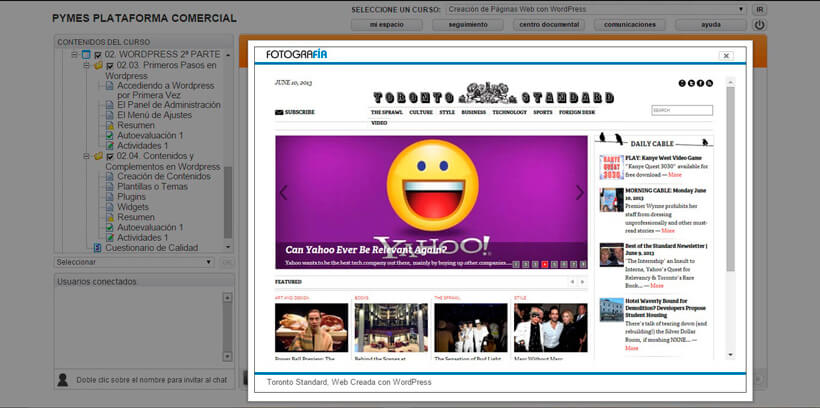
Task: Click the document icon beside Accediendo a Wordpress
Action: pyautogui.click(x=109, y=85)
